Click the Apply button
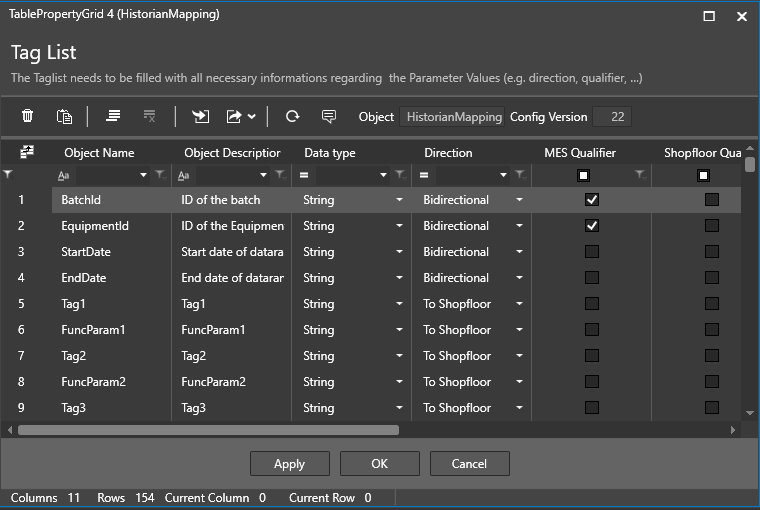Image resolution: width=760 pixels, height=510 pixels. [x=290, y=464]
